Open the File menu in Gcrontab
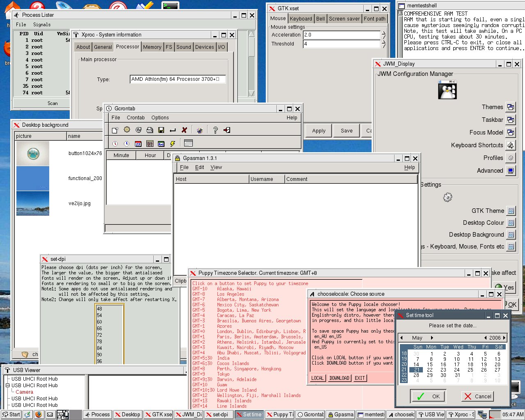This screenshot has width=525, height=420. pos(116,118)
